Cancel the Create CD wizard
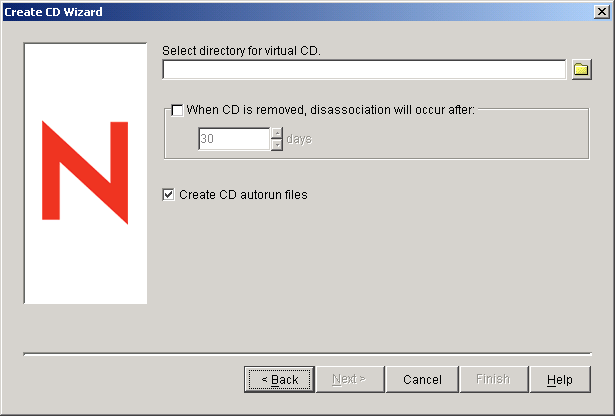This screenshot has height=416, width=615. click(x=422, y=380)
